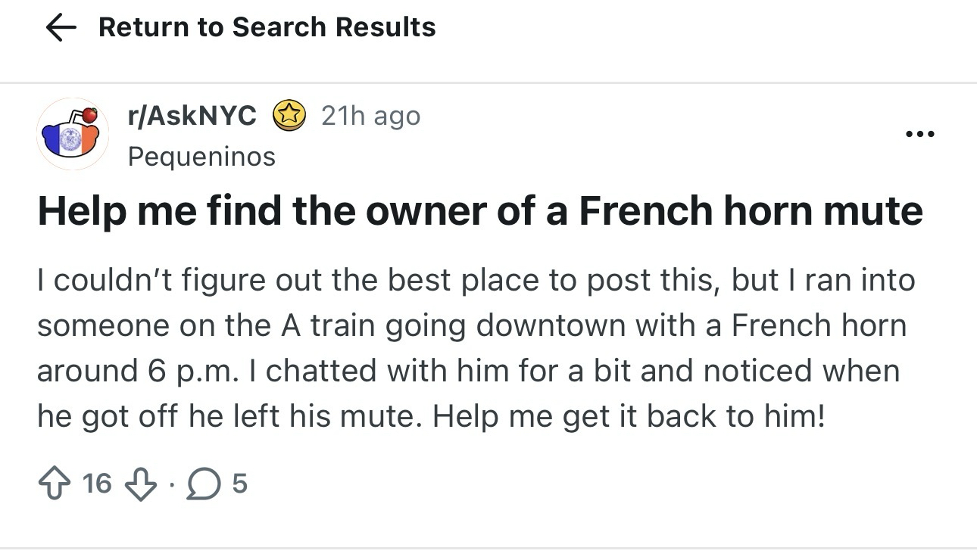Click the word 'Return' in header
The image size is (977, 560).
[144, 27]
